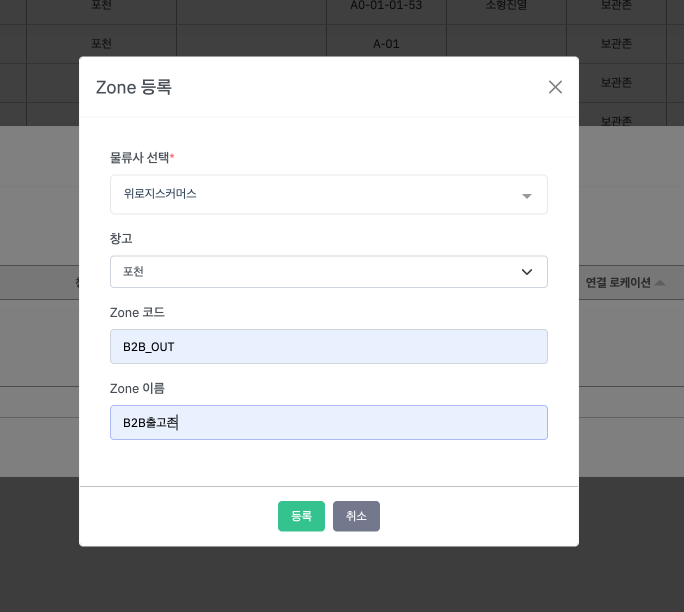Click the A-01 location cell
684x612 pixels.
[x=385, y=44]
